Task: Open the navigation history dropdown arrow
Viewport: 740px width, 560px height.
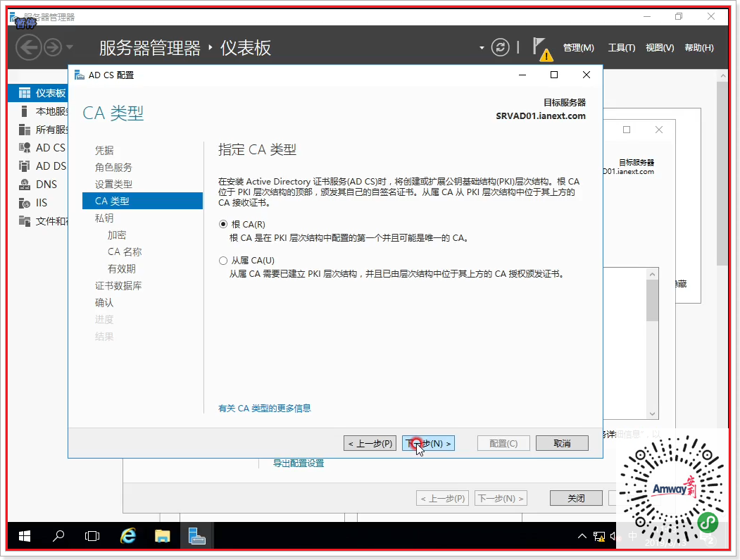Action: point(70,47)
